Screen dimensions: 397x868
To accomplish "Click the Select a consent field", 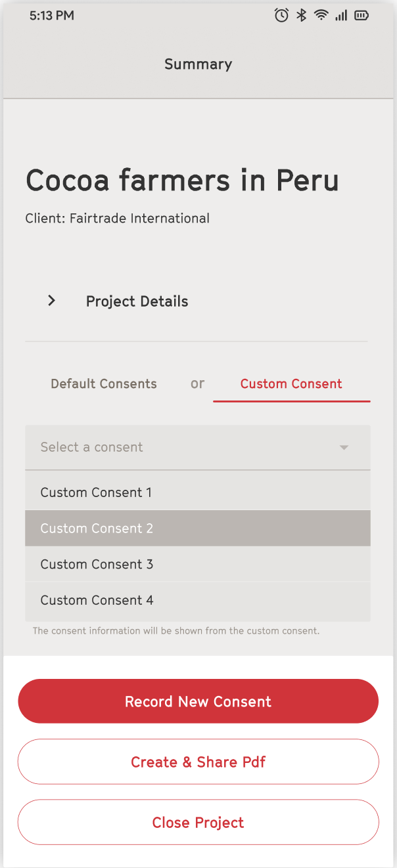I will tap(198, 447).
